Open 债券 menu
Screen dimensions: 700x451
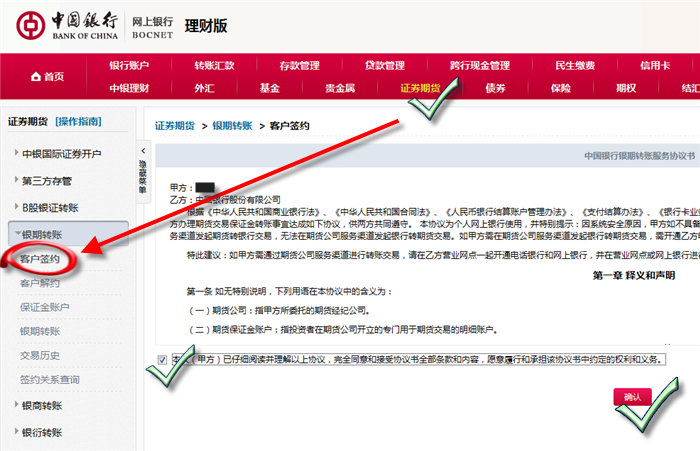coord(495,88)
